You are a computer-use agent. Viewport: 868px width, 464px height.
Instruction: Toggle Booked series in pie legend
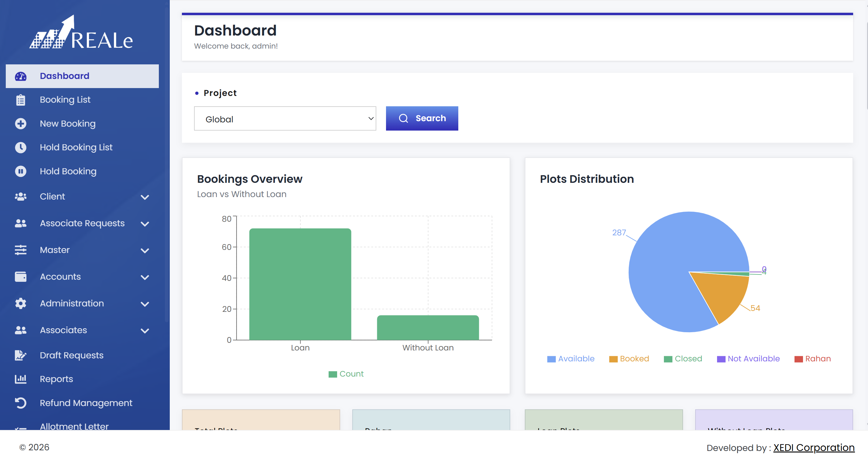(x=629, y=359)
